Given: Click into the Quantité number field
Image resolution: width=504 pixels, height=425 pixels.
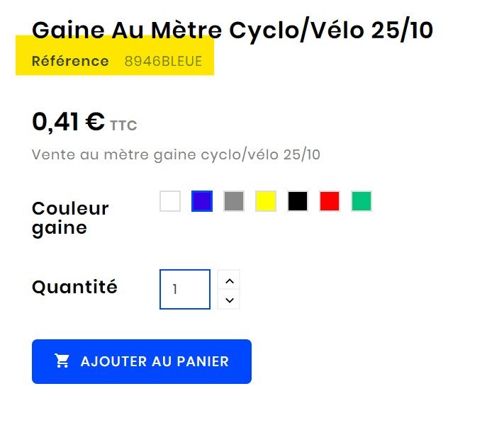Looking at the screenshot, I should [185, 290].
